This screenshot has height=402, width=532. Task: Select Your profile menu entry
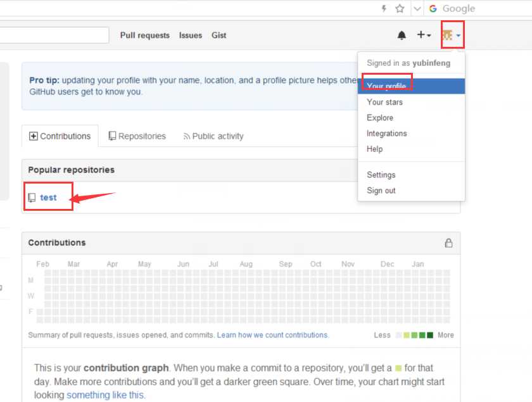pyautogui.click(x=411, y=86)
